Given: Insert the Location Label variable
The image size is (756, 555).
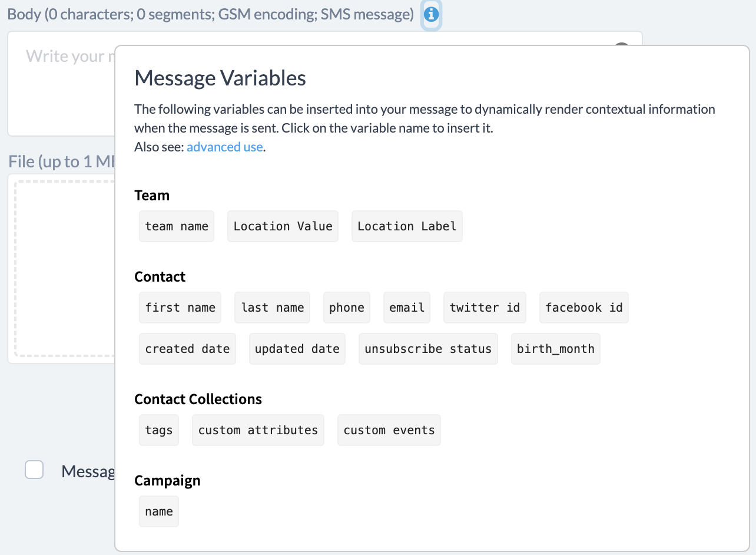Looking at the screenshot, I should 407,226.
